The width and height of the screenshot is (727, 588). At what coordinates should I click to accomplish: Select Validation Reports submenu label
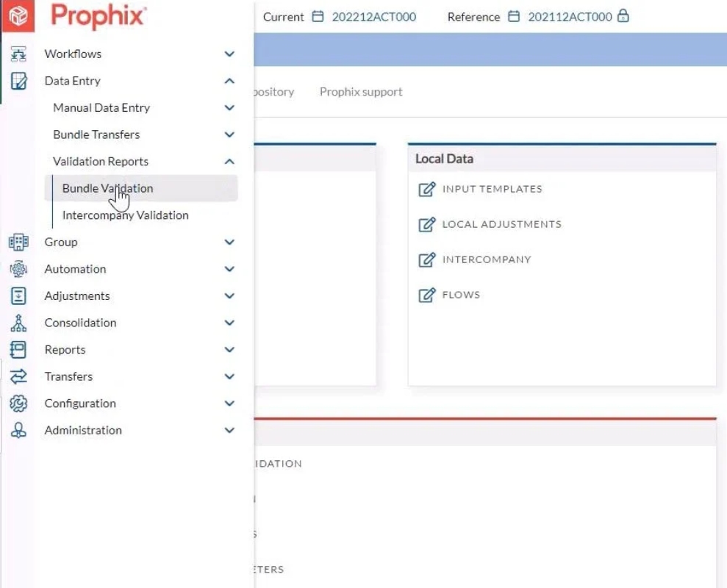(x=101, y=162)
